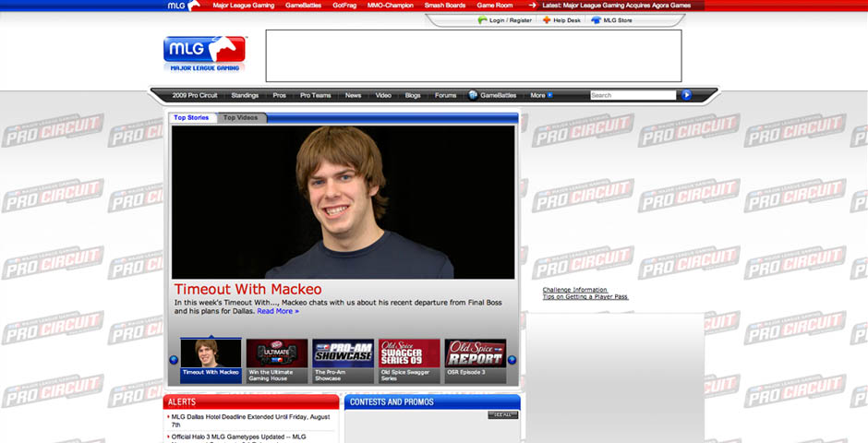
Task: Click the right carousel arrow
Action: click(x=512, y=360)
